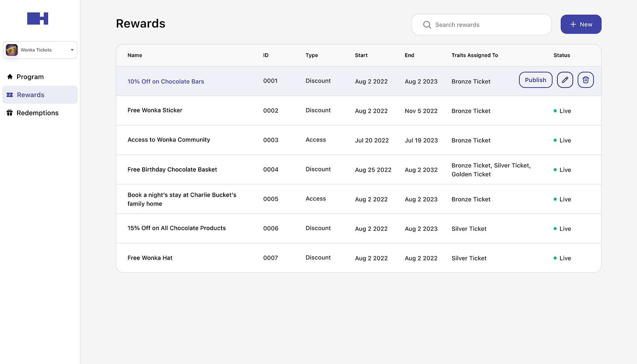
Task: Select Free Birthday Chocolate Basket reward
Action: point(172,170)
